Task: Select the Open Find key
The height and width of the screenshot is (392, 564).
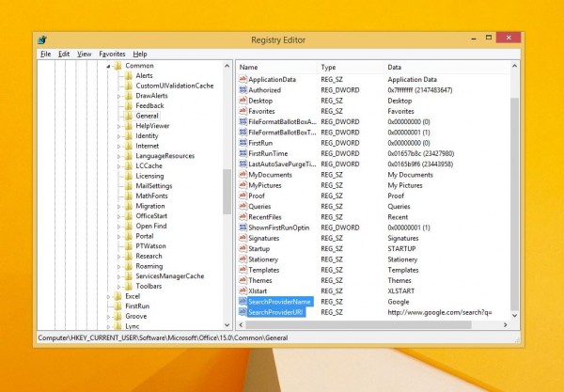Action: click(151, 227)
